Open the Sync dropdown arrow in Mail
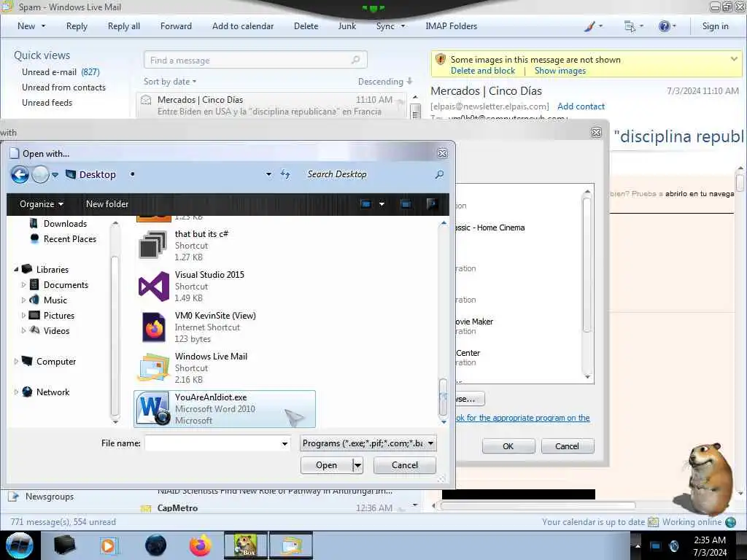The height and width of the screenshot is (560, 747). coord(403,26)
